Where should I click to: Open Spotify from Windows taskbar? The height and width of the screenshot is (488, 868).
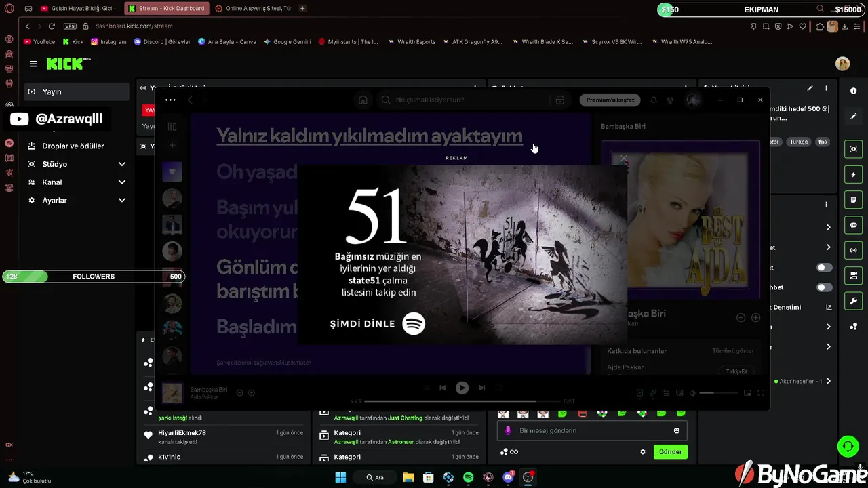[x=468, y=477]
